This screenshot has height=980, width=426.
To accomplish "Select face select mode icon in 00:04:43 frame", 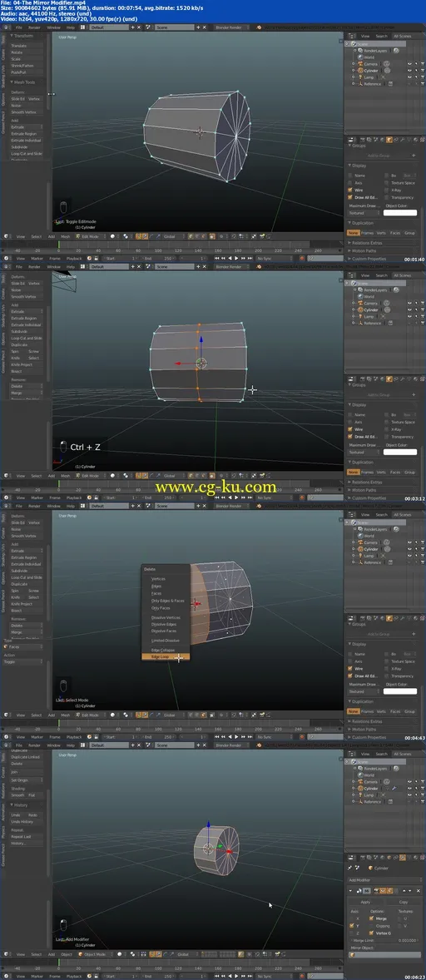I will tap(204, 715).
